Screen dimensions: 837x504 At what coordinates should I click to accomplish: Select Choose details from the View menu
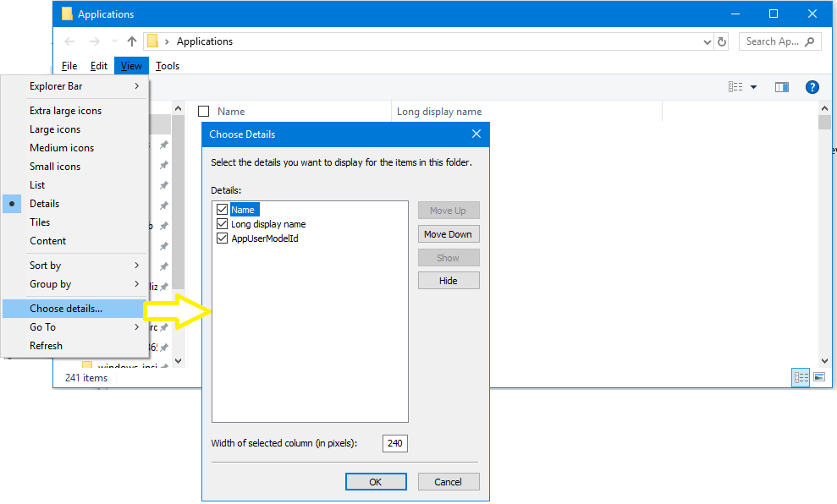tap(63, 308)
